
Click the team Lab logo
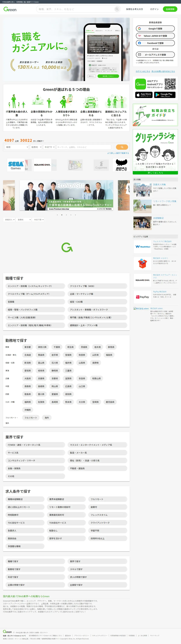point(75,165)
